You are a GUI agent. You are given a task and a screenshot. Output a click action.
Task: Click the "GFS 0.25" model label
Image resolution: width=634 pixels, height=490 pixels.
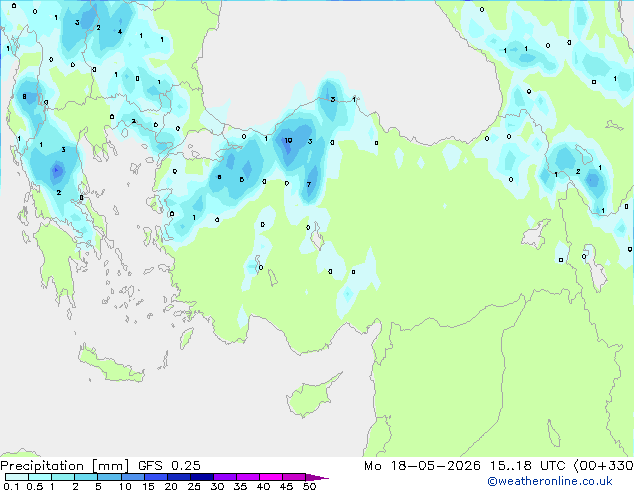tap(169, 466)
